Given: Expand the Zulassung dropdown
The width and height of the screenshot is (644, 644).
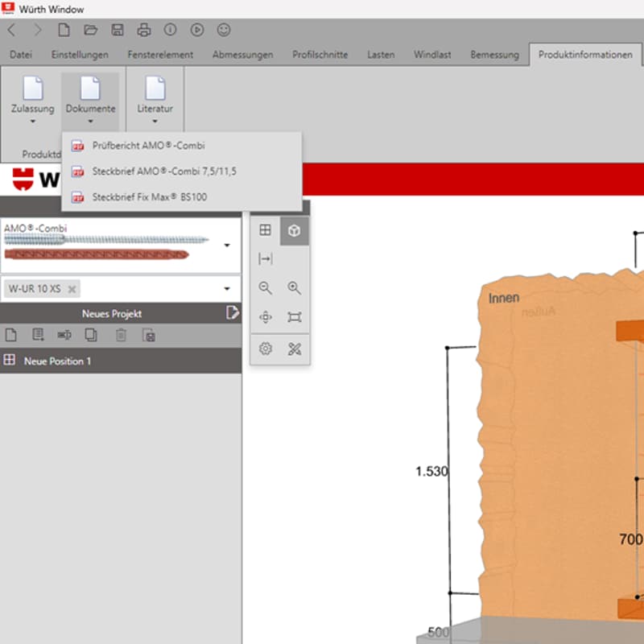Looking at the screenshot, I should click(x=33, y=122).
